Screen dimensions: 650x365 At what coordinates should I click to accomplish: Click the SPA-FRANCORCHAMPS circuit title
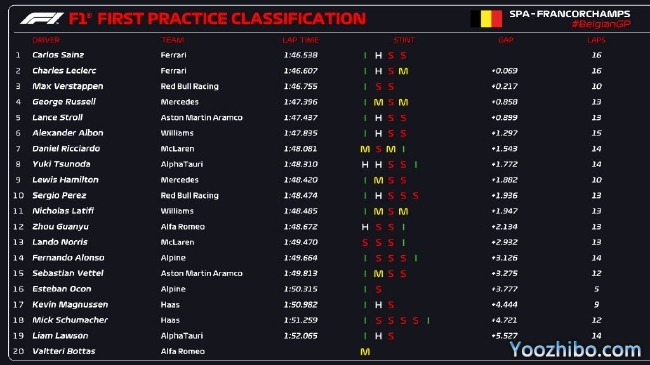[570, 14]
